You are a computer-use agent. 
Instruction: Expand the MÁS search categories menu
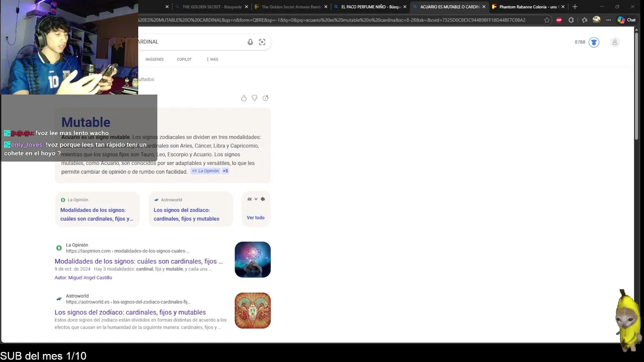[x=212, y=59]
